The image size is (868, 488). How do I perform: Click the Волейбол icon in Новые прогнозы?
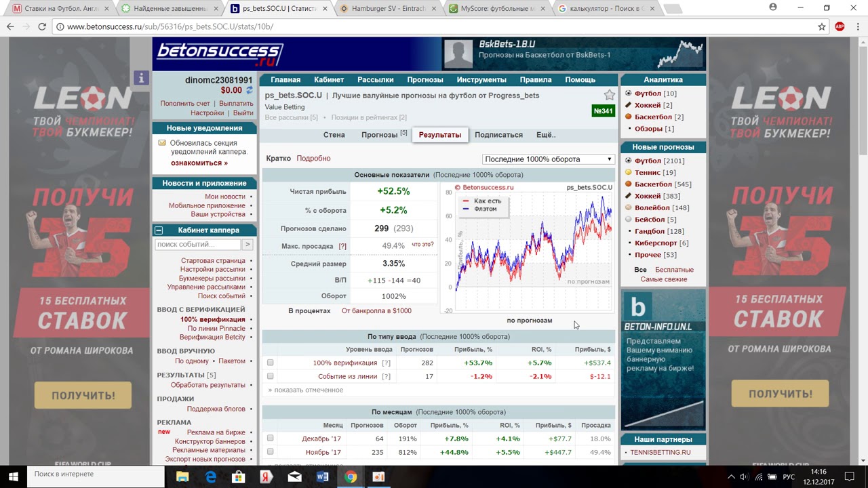click(x=629, y=207)
